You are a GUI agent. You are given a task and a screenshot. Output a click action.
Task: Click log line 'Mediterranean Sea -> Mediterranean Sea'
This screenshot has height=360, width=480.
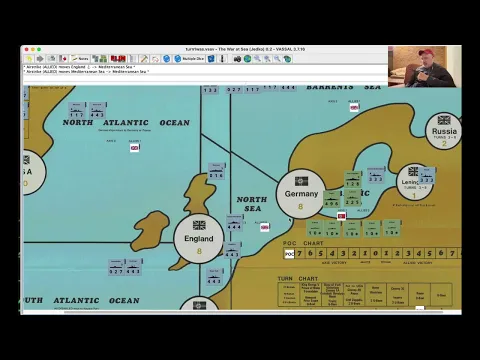click(86, 71)
